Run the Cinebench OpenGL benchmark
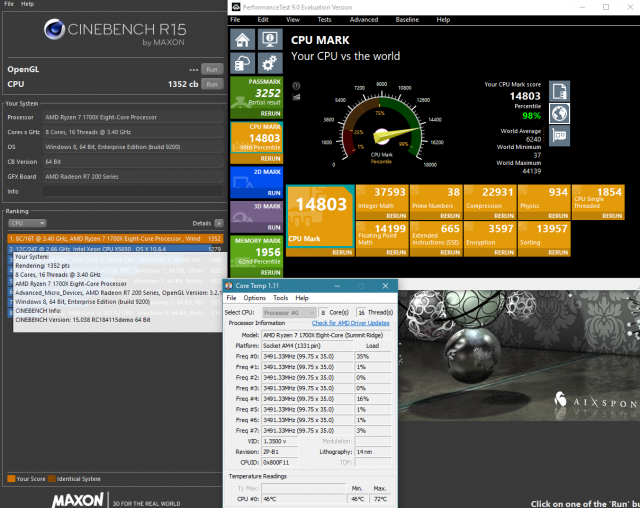 click(x=211, y=69)
